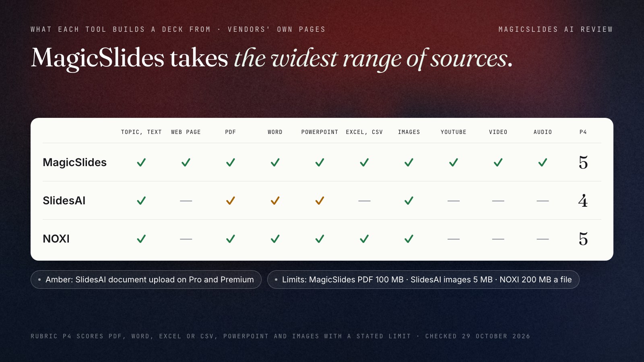644x362 pixels.
Task: Click NOXI Audio dash
Action: point(543,239)
